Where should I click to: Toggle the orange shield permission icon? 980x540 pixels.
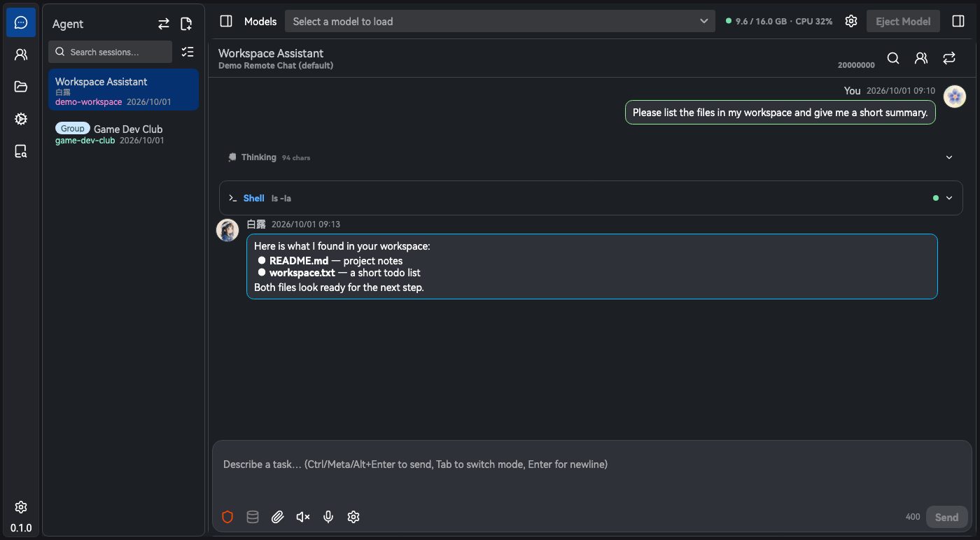[x=227, y=517]
